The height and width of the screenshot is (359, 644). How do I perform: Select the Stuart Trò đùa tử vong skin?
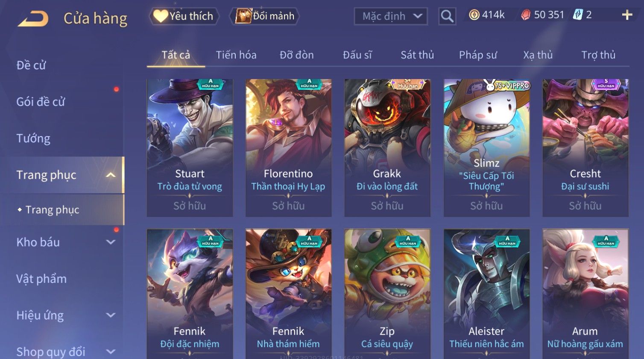click(190, 147)
